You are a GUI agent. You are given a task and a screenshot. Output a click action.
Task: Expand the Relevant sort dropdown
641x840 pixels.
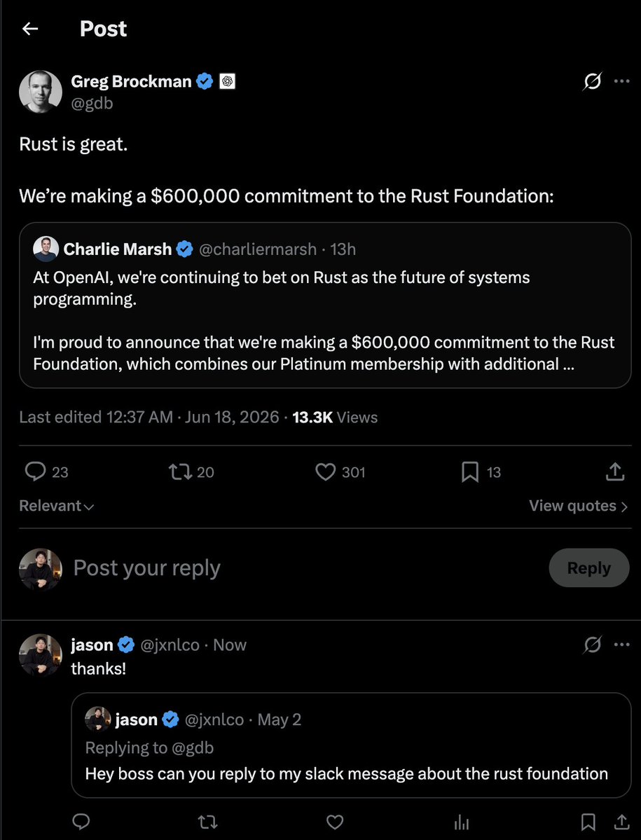click(57, 506)
